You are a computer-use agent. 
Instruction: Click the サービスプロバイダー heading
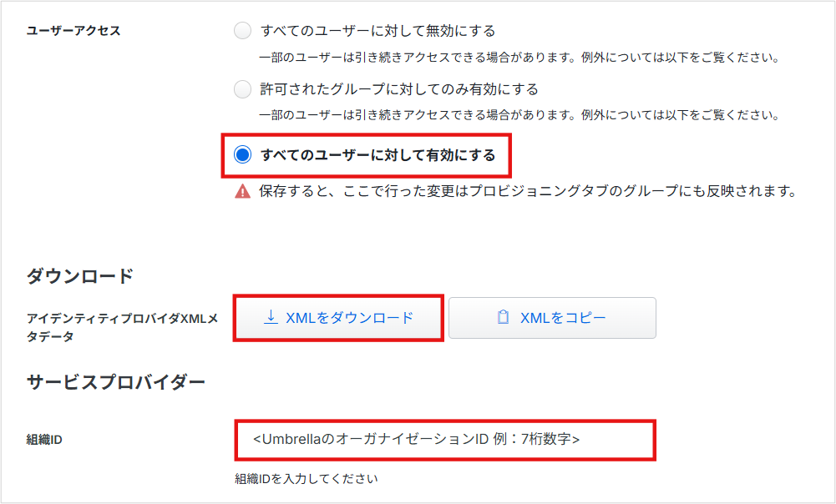point(115,383)
